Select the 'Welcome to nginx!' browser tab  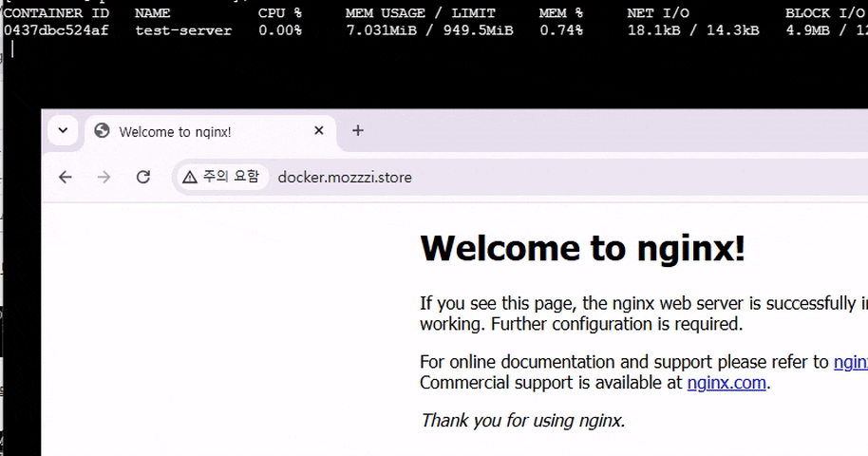[x=211, y=132]
